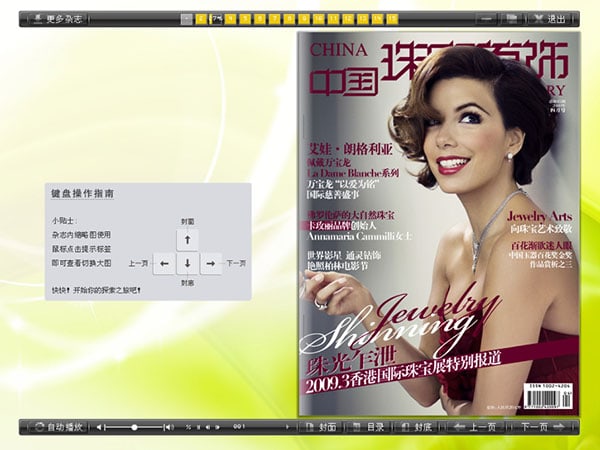Screen dimensions: 600x450
Task: Jump to page marker 7
Action: (275, 19)
